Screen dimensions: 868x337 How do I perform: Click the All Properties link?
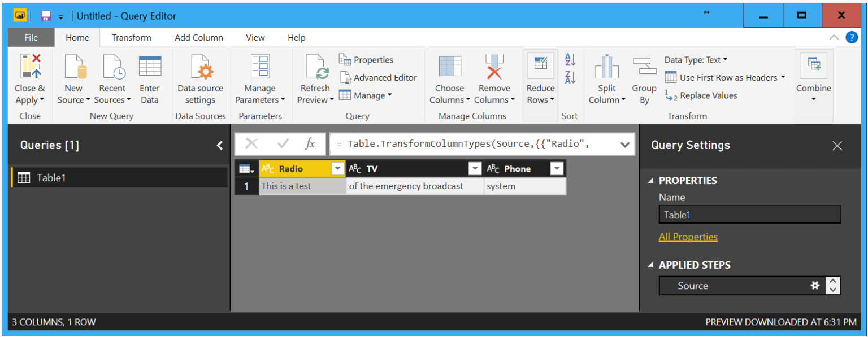(688, 237)
